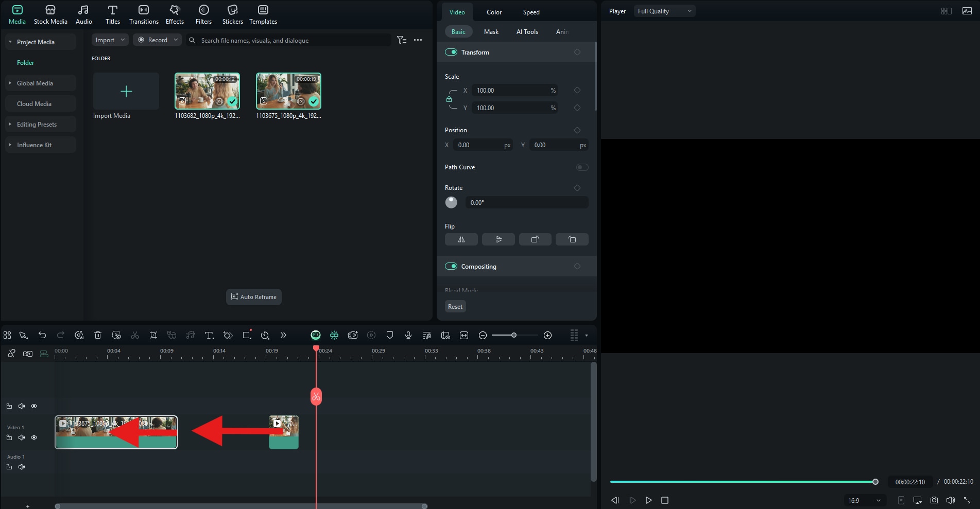Open the Full Quality dropdown
This screenshot has height=509, width=980.
(x=664, y=11)
